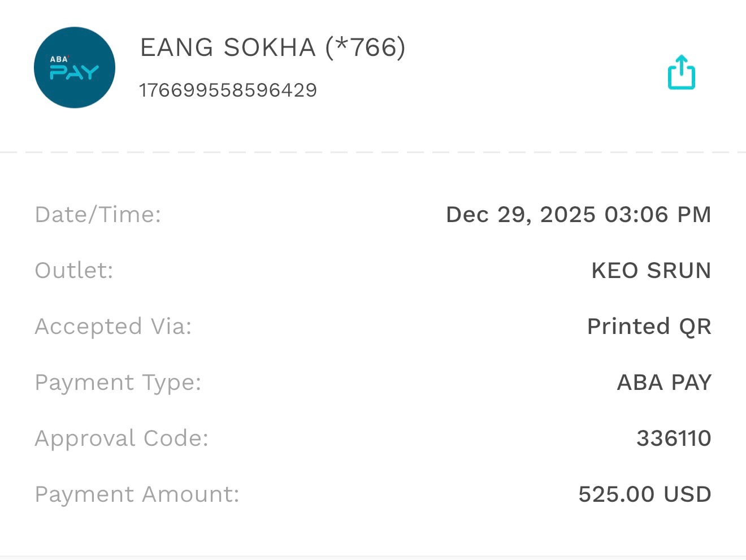Click the Accepted Via label
The image size is (746, 560).
point(113,327)
